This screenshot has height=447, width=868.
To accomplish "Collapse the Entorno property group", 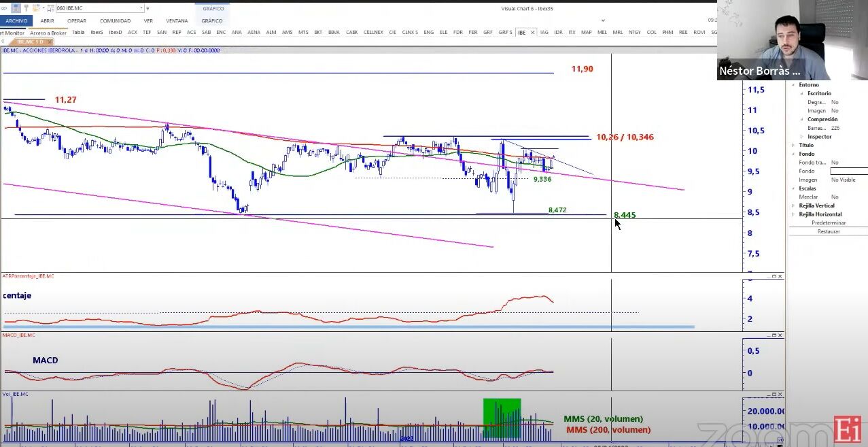I will pos(793,85).
